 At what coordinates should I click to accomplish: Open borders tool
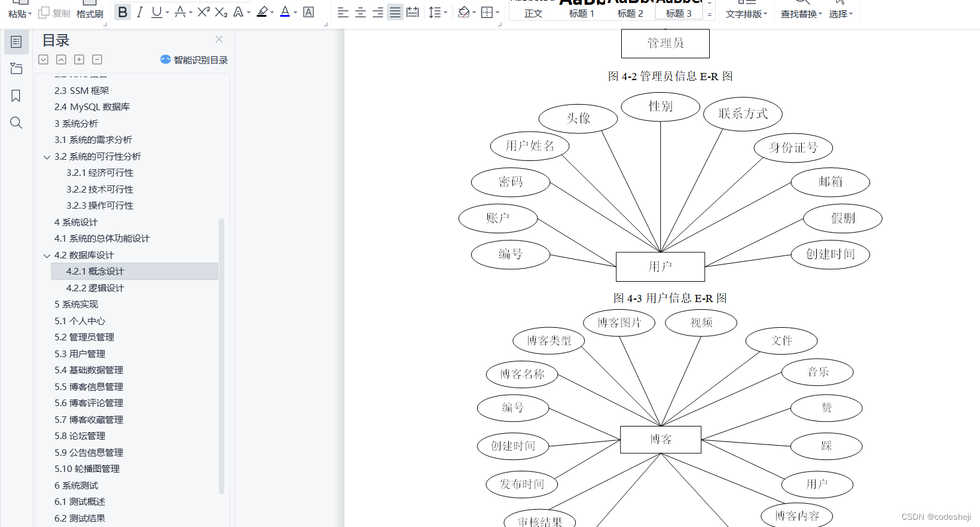click(487, 13)
